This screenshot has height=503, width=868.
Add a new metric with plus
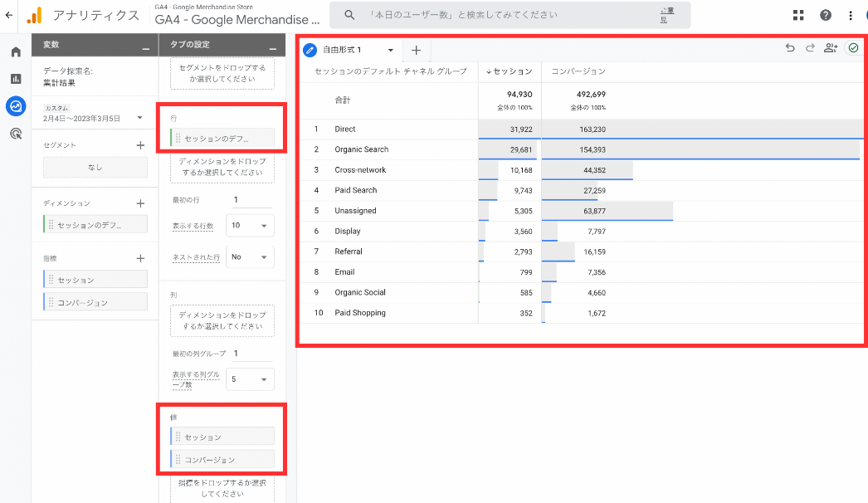140,258
